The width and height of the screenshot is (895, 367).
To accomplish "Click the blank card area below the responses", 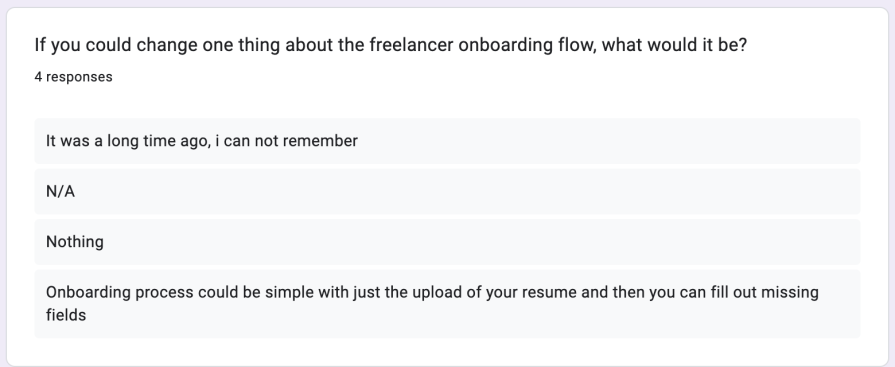I will [x=447, y=352].
